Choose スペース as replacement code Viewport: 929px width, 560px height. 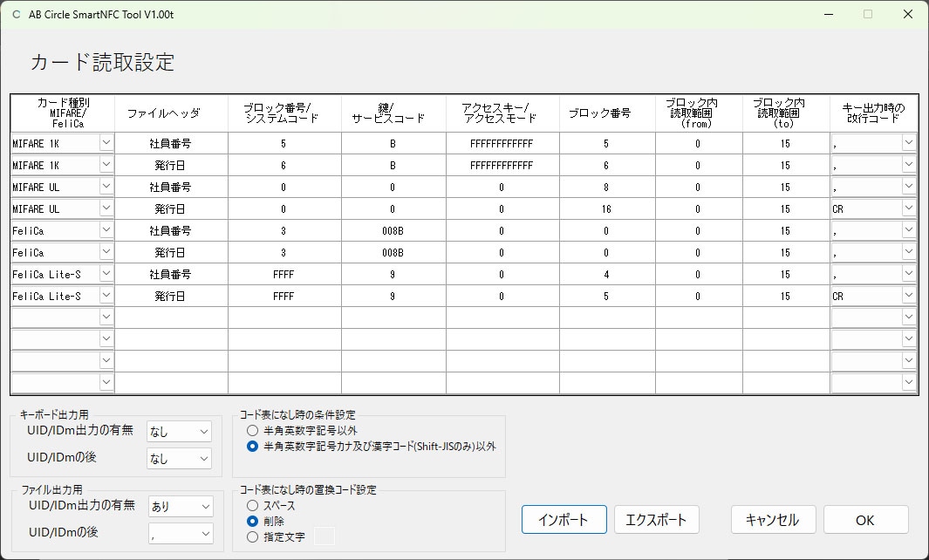[253, 505]
